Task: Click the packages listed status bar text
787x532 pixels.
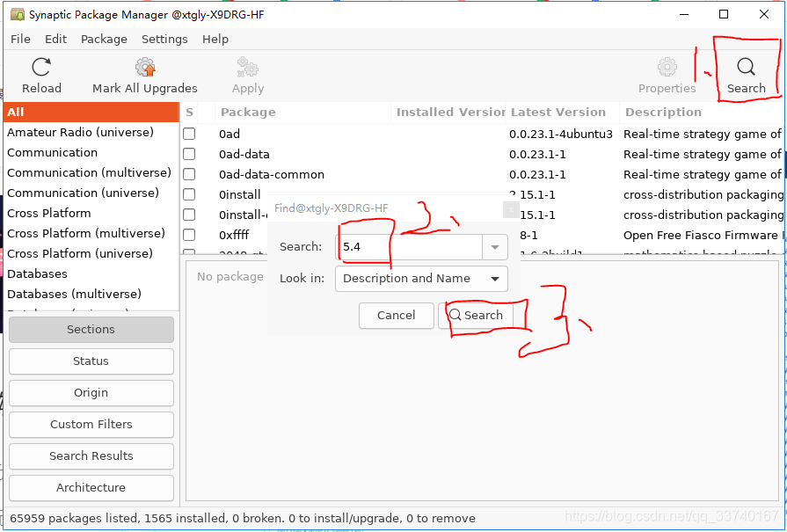Action: coord(243,519)
